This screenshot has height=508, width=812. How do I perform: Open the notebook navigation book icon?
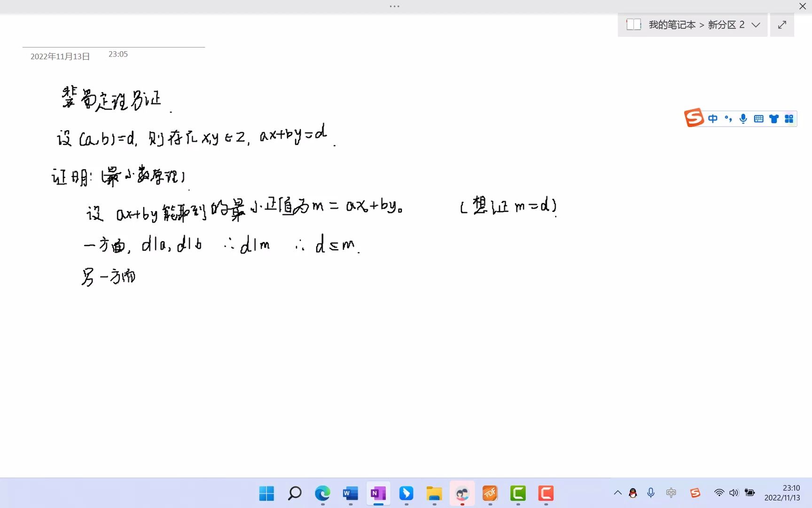click(633, 24)
